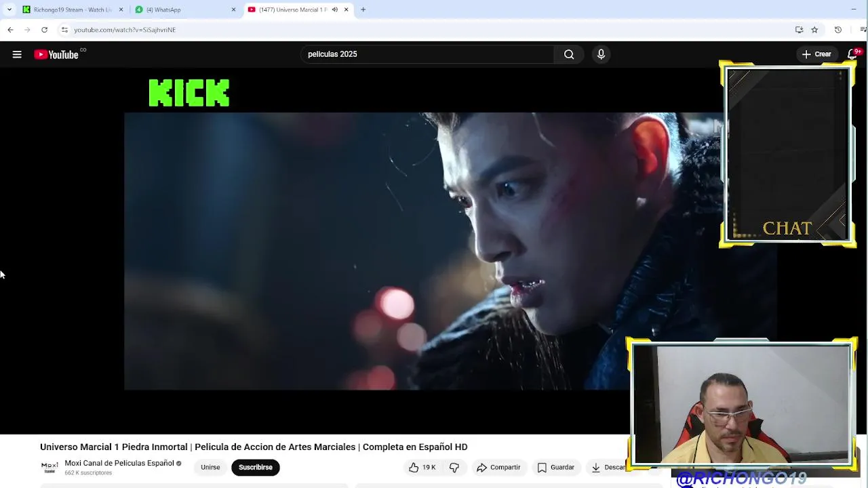Close the Richongo19 Stream tab
This screenshot has height=488, width=868.
point(121,9)
